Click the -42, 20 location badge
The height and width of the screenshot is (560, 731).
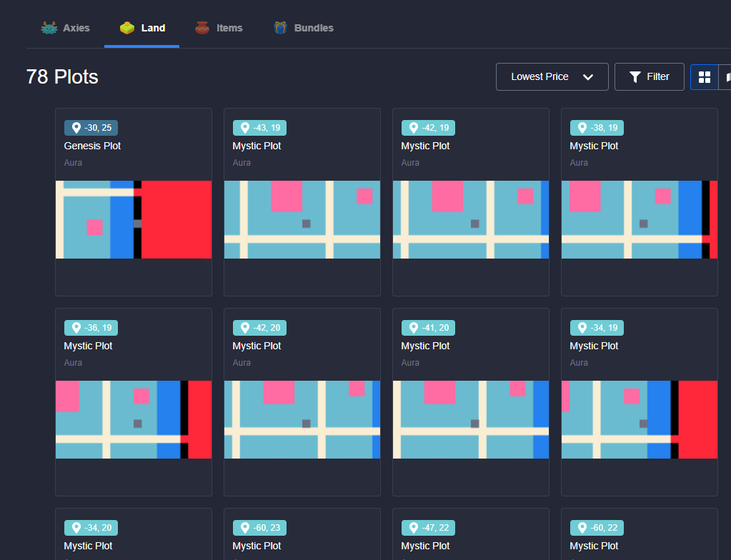(259, 328)
